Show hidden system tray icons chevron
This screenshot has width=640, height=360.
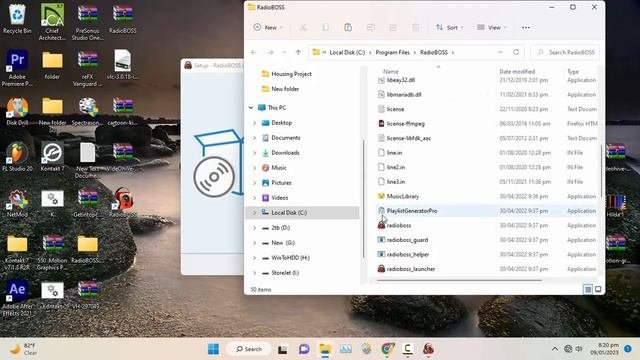[554, 349]
